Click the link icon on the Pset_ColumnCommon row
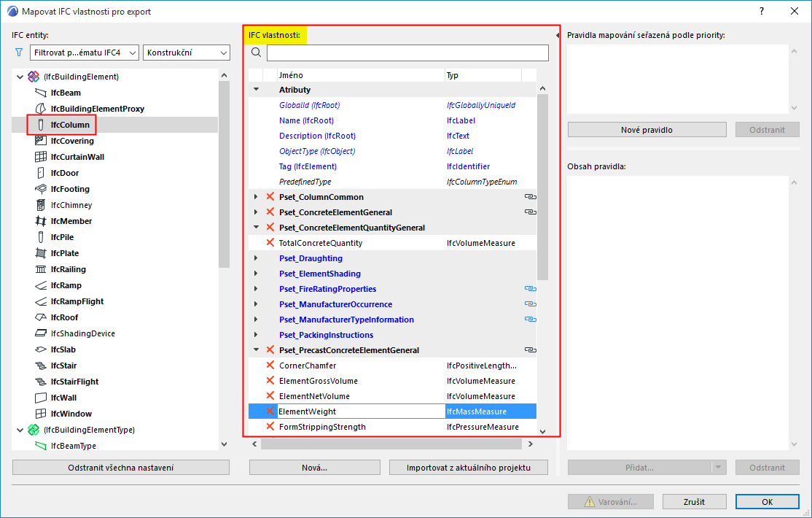Screen dimensions: 812x518 [530, 197]
